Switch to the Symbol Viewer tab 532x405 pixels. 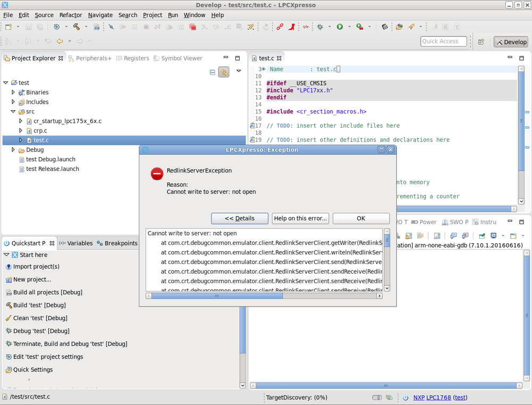click(x=178, y=59)
